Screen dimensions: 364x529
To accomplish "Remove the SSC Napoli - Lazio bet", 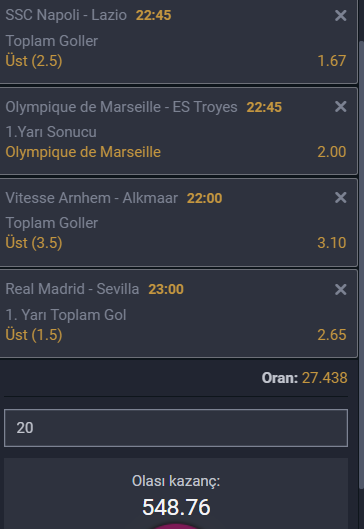I will pyautogui.click(x=340, y=16).
